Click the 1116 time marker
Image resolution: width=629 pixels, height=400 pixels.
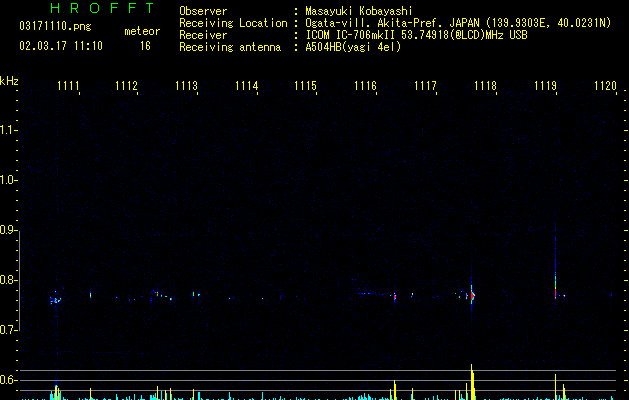[x=365, y=86]
